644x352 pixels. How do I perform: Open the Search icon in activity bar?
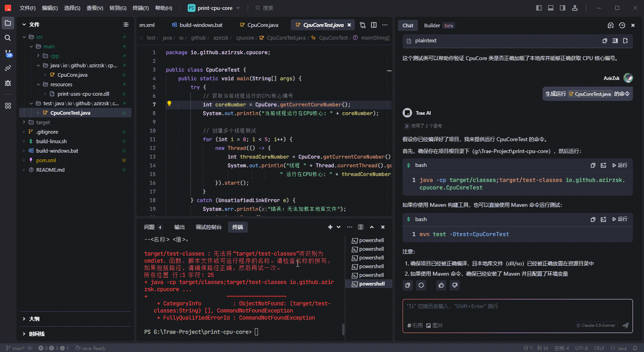pyautogui.click(x=8, y=38)
